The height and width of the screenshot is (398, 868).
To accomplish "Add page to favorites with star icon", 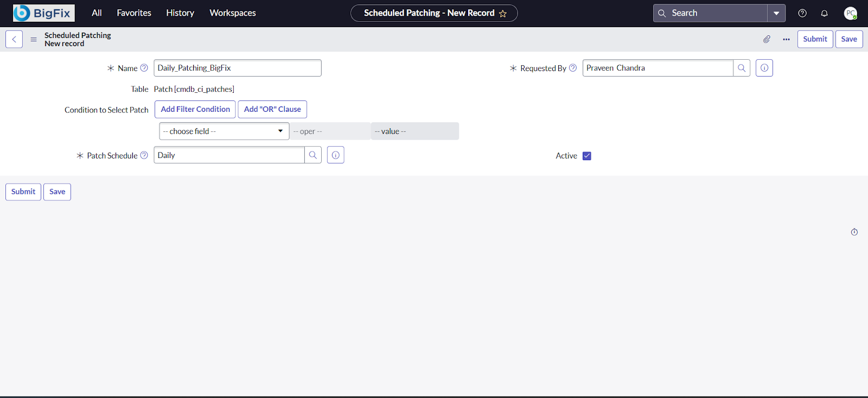I will coord(503,14).
